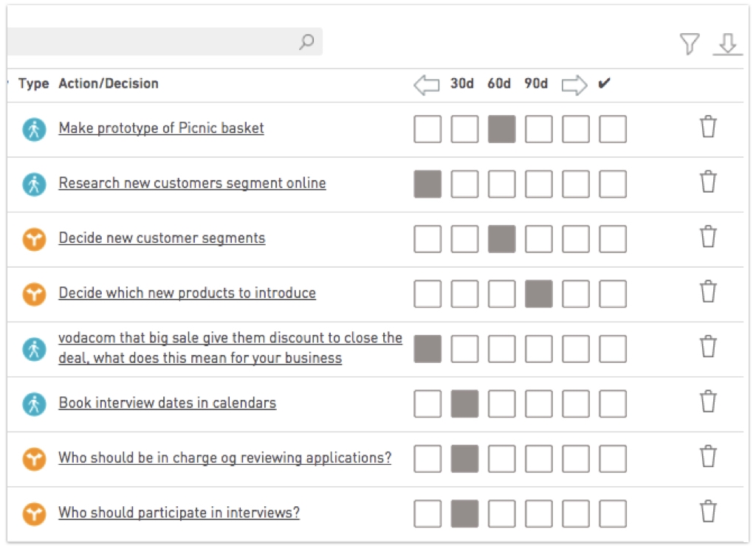
Task: Click the filter funnel icon
Action: pyautogui.click(x=690, y=44)
